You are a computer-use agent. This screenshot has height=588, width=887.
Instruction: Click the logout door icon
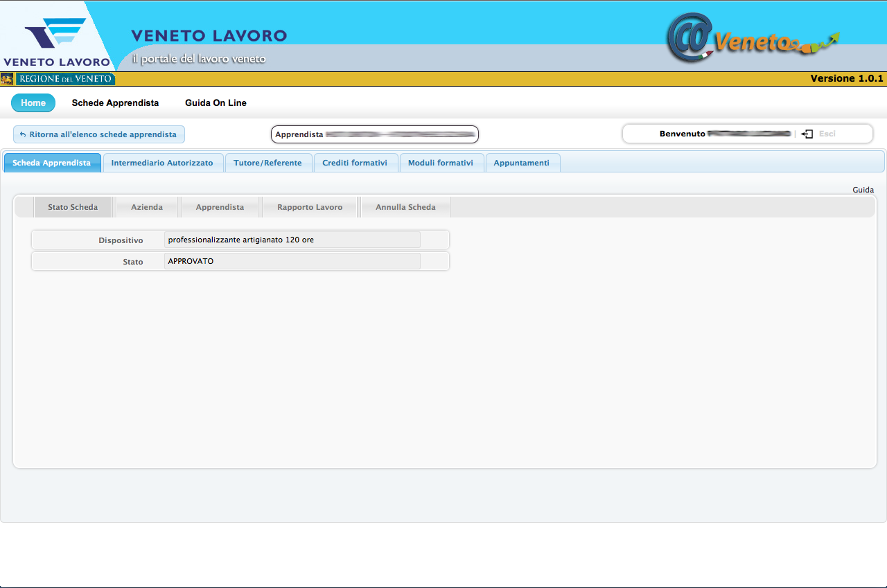[x=807, y=134]
